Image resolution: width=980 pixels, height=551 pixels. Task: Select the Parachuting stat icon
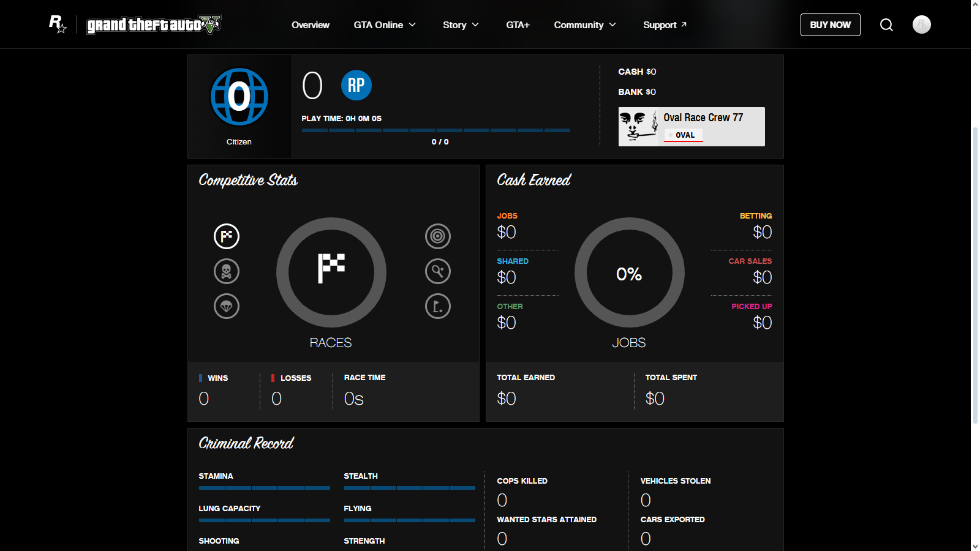[227, 306]
